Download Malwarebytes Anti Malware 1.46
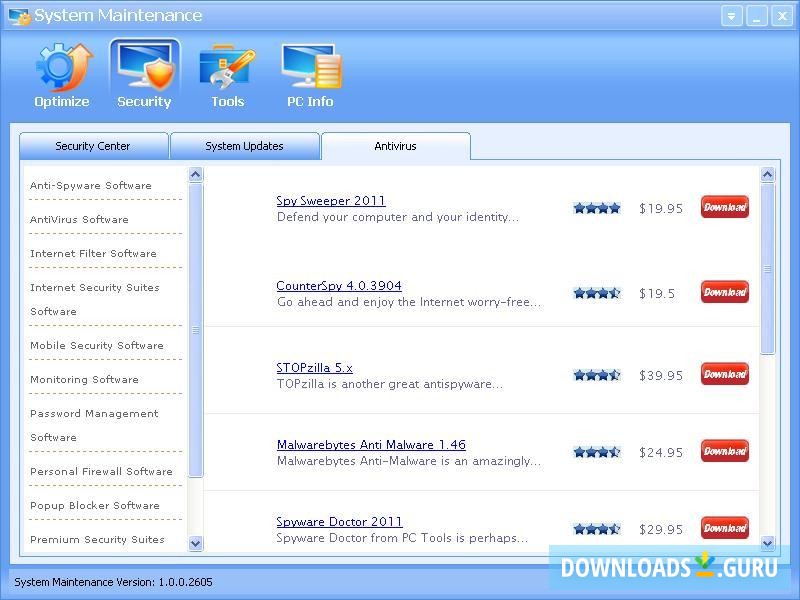Viewport: 800px width, 600px height. click(x=723, y=451)
